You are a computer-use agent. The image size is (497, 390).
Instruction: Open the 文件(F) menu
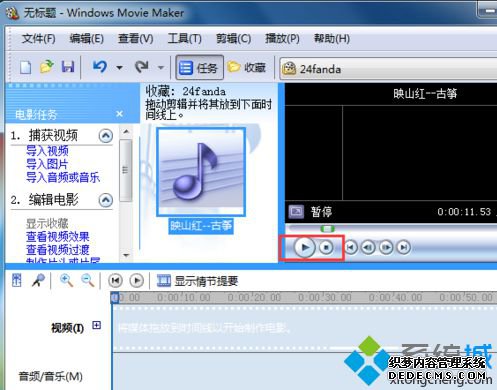(38, 39)
